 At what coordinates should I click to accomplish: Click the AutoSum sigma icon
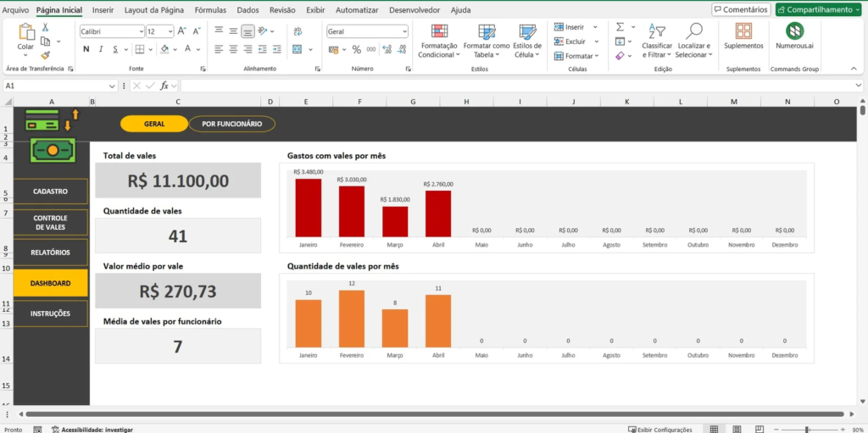tap(620, 27)
